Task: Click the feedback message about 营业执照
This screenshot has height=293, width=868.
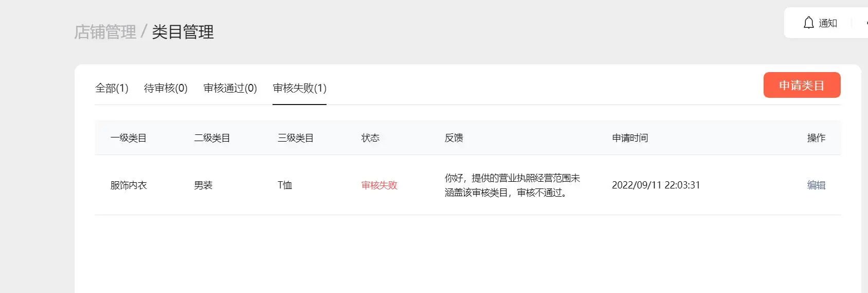Action: (512, 185)
